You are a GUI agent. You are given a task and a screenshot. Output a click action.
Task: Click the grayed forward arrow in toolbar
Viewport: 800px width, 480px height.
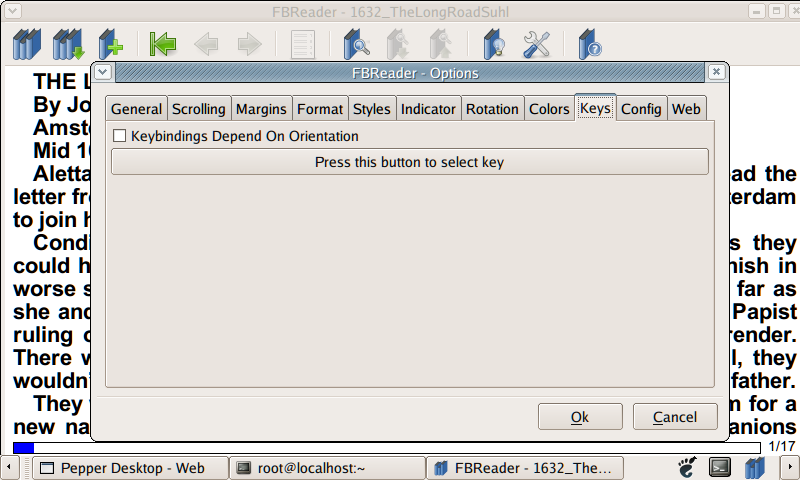[249, 44]
